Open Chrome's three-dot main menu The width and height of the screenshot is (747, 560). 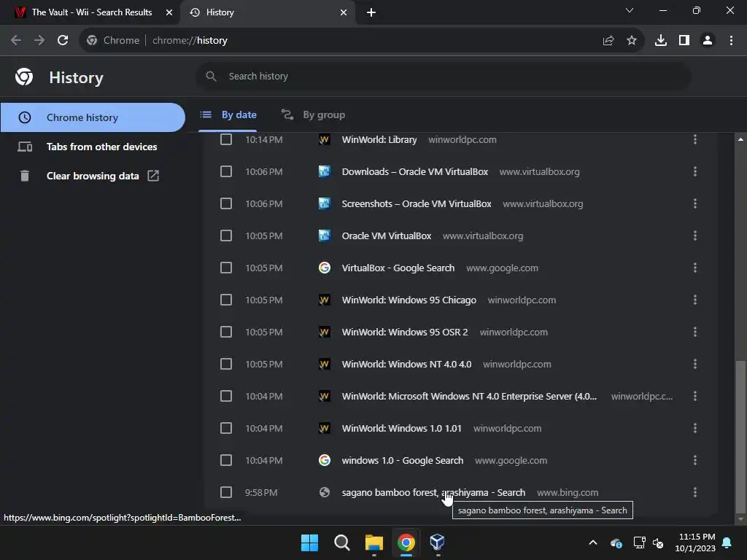(x=731, y=41)
